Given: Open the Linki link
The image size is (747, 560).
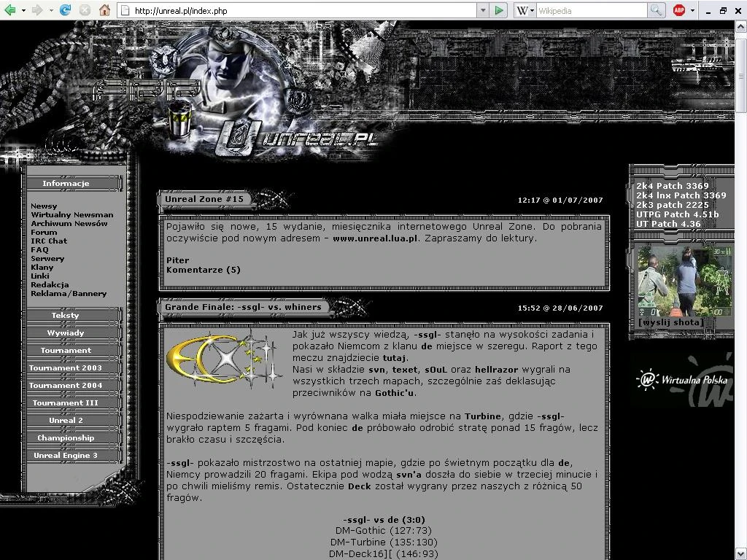Looking at the screenshot, I should (x=40, y=276).
